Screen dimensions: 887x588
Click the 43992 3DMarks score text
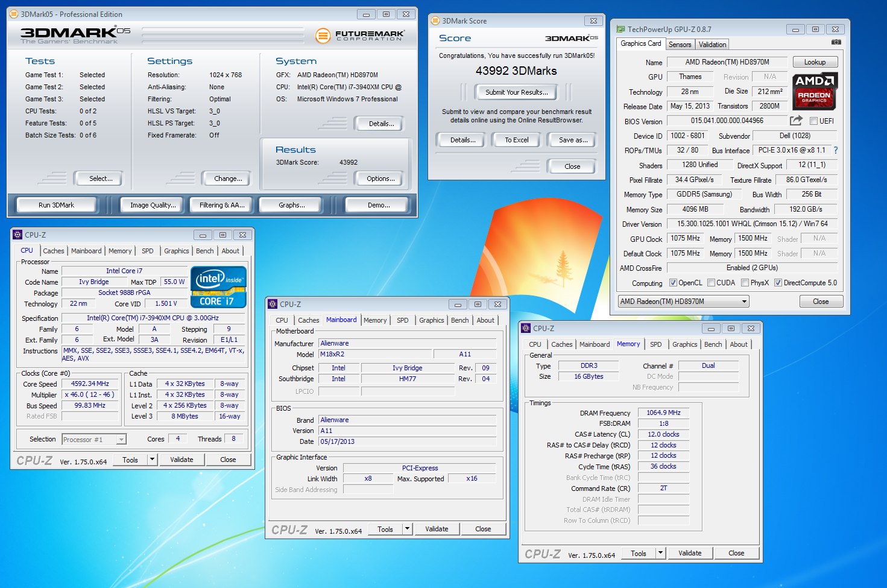point(516,71)
